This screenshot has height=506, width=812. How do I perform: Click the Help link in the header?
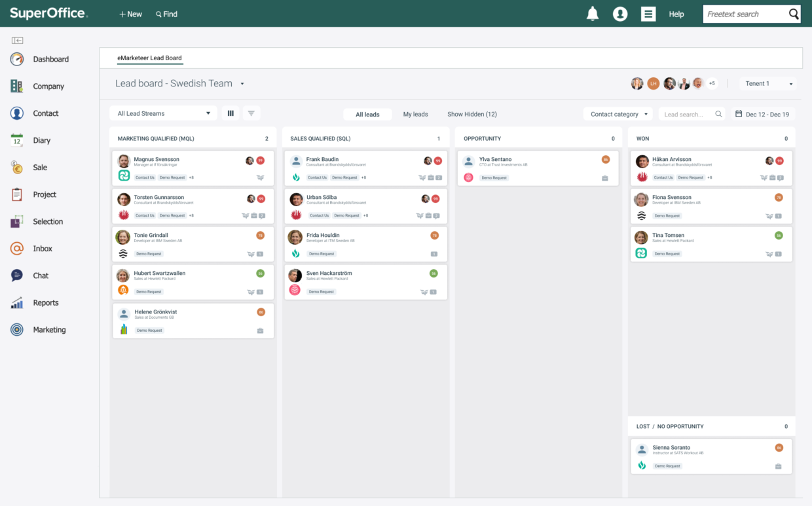pyautogui.click(x=676, y=14)
